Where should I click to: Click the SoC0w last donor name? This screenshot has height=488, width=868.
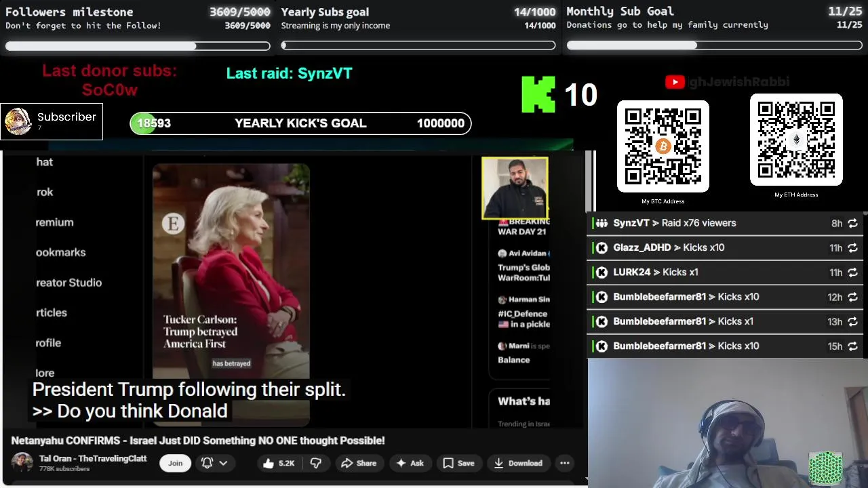(110, 90)
